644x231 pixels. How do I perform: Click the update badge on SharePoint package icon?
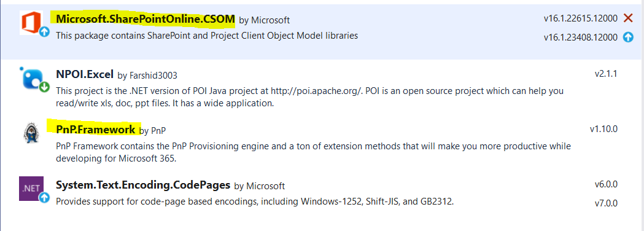[44, 32]
